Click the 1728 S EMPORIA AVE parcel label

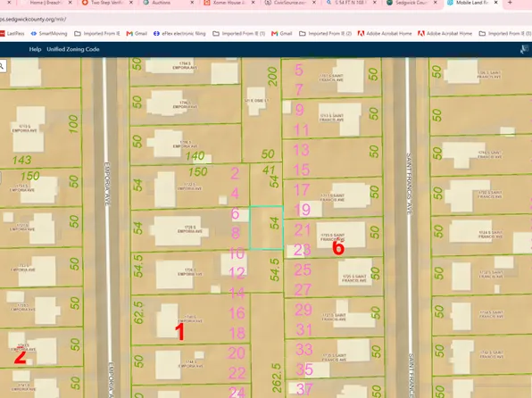(x=189, y=229)
